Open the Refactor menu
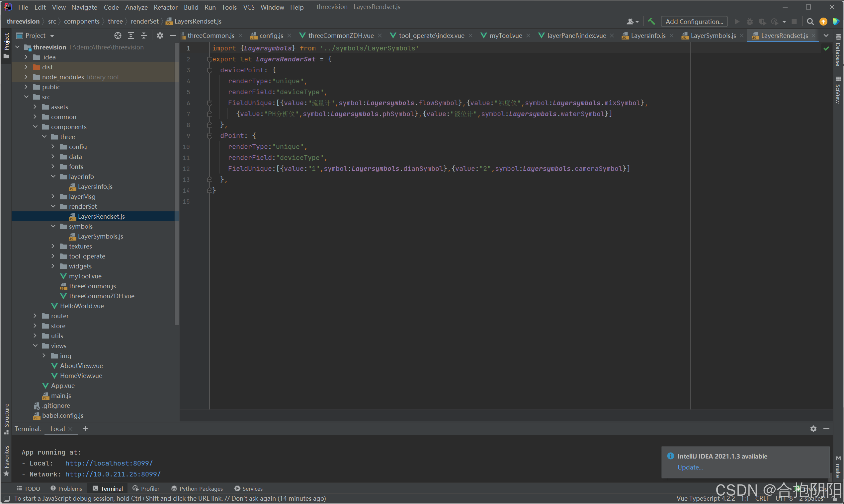This screenshot has width=844, height=504. pyautogui.click(x=165, y=7)
